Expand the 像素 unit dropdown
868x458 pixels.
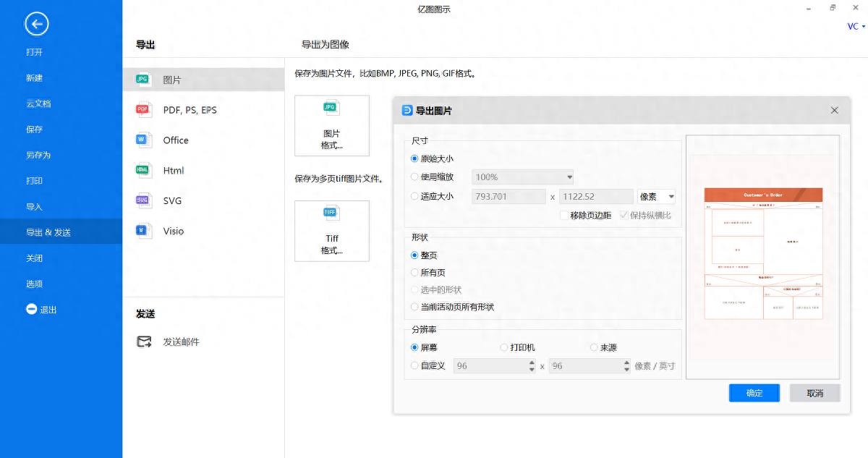tap(656, 196)
